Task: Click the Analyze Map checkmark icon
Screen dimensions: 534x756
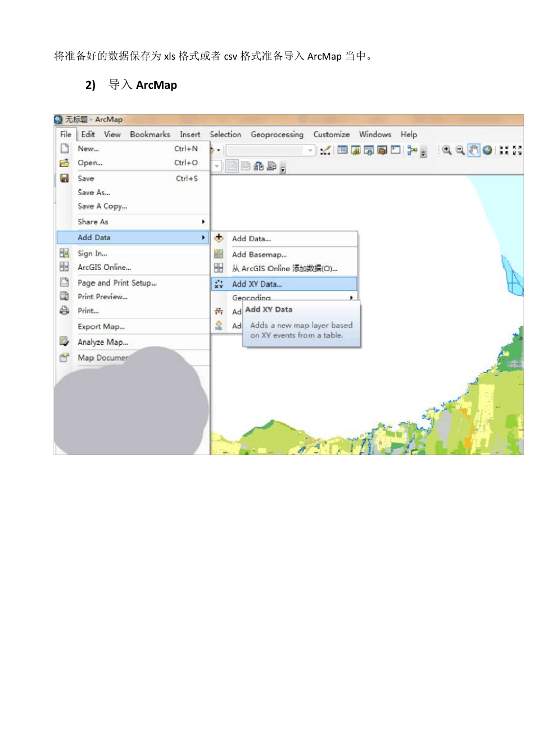Action: [x=65, y=341]
